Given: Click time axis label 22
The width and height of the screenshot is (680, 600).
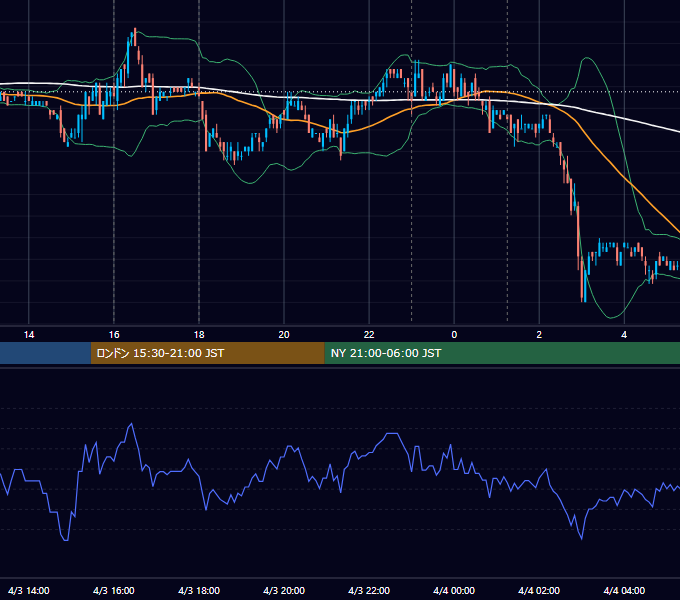Looking at the screenshot, I should [369, 335].
